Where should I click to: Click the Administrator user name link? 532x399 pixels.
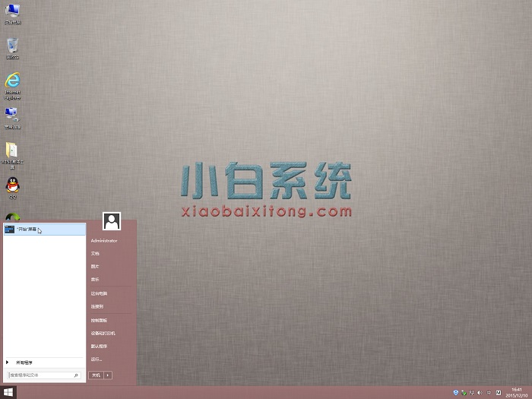pyautogui.click(x=104, y=240)
